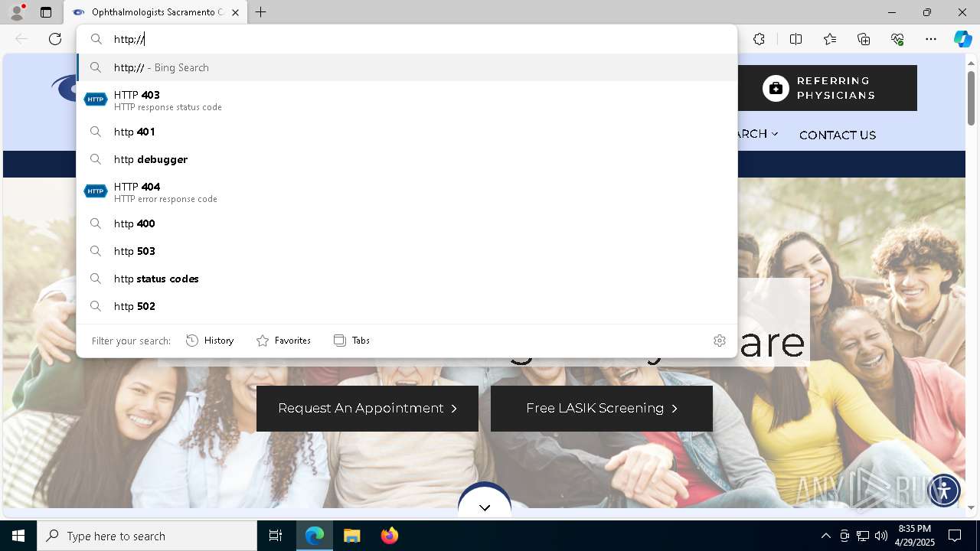This screenshot has height=551, width=980.
Task: Click Free LASIK Screening button
Action: (602, 409)
